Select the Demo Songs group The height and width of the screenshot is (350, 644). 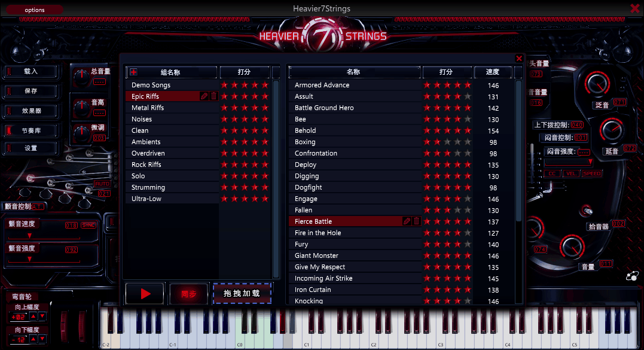(172, 85)
